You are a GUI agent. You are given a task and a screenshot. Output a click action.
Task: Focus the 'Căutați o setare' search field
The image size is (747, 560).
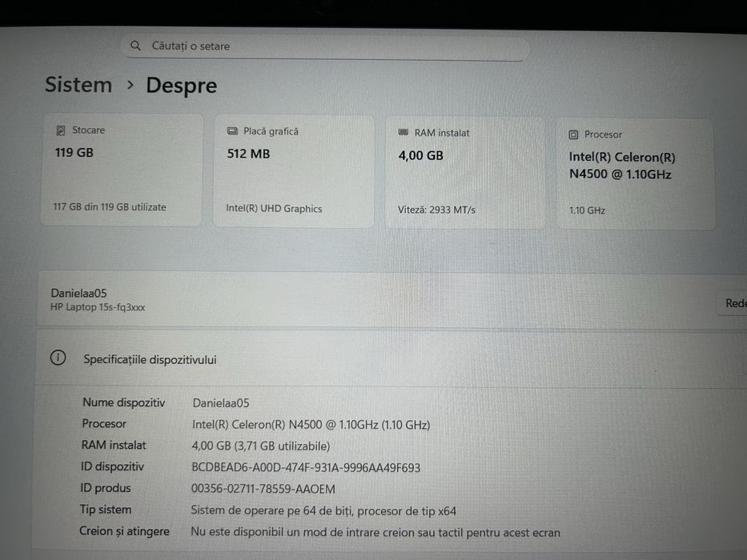(324, 46)
